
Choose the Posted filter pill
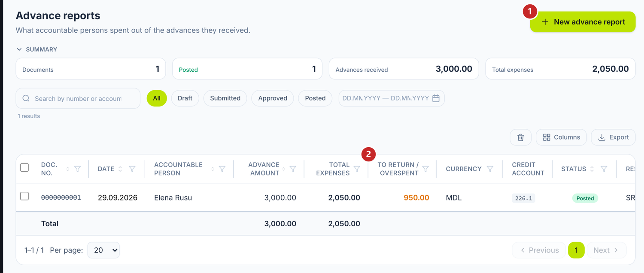[316, 98]
